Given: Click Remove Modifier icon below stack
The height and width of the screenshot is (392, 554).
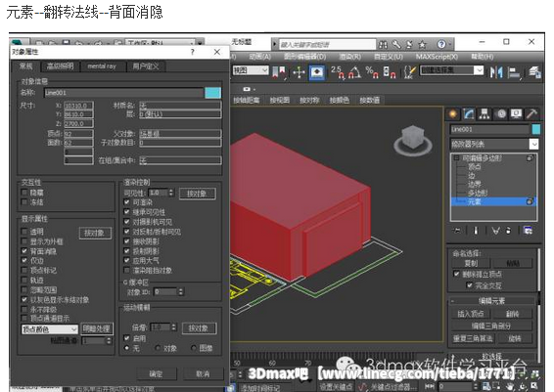Looking at the screenshot, I should (508, 231).
